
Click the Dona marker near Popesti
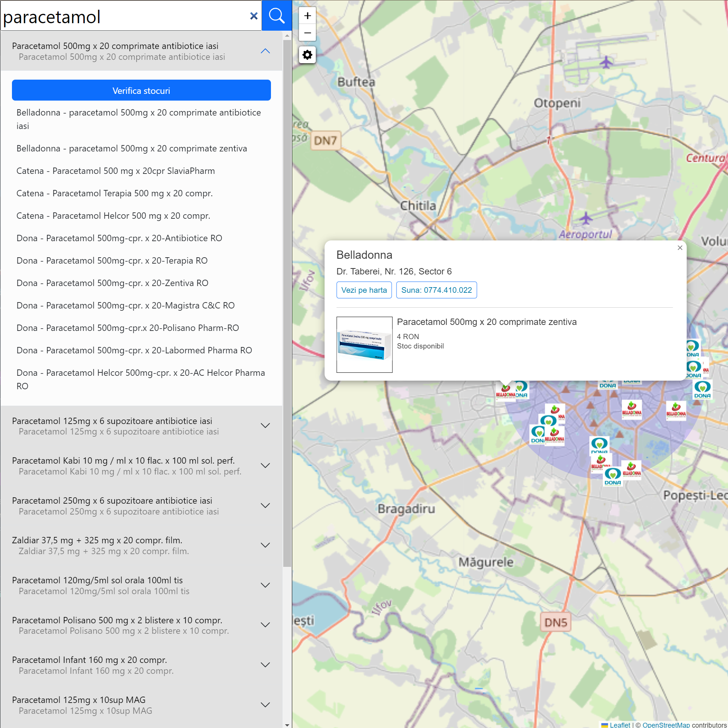tap(612, 477)
